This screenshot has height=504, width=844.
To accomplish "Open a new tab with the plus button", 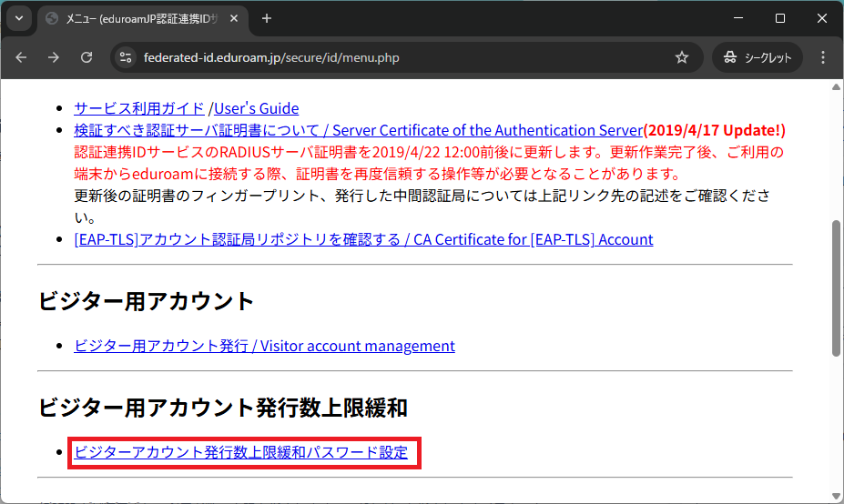I will 267,18.
